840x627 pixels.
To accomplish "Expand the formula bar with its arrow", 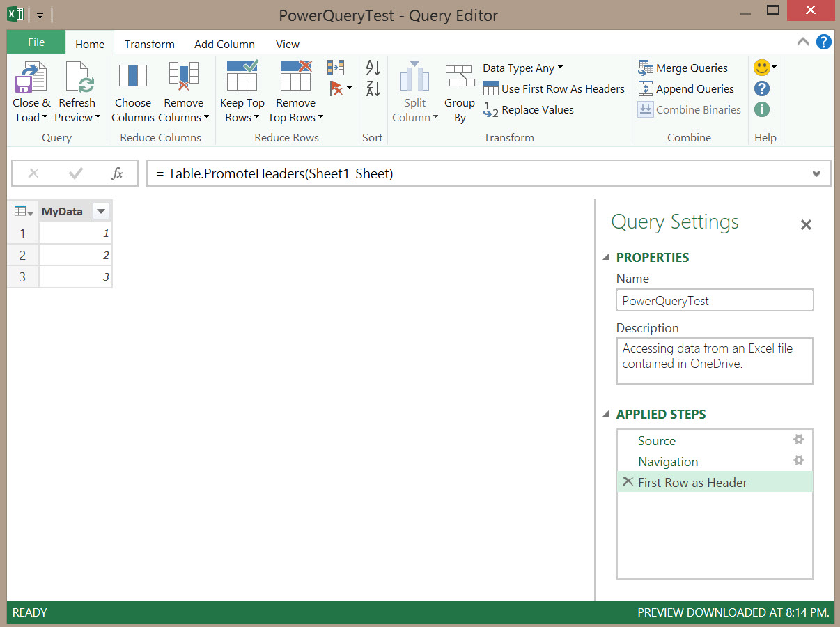I will pos(816,174).
